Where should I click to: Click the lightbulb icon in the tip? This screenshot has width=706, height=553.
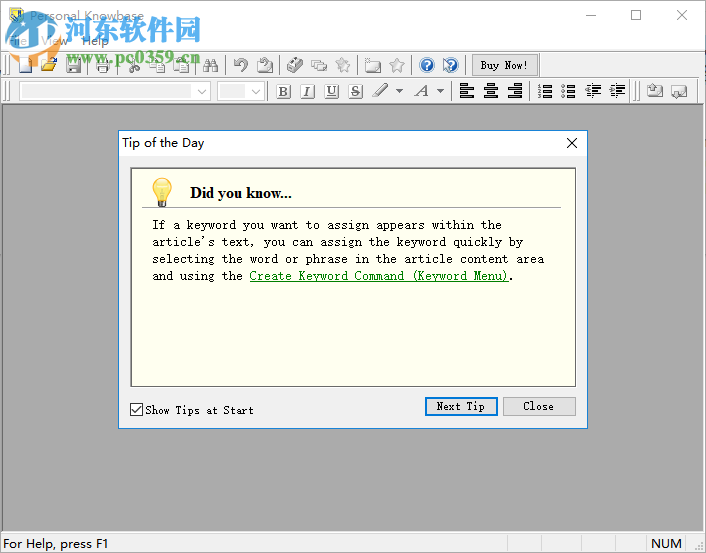[x=162, y=192]
